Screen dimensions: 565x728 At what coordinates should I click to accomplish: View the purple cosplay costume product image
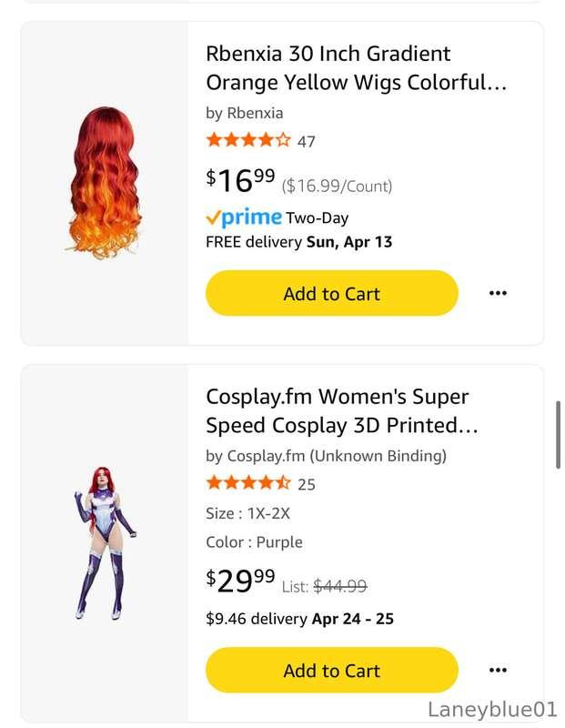point(104,541)
